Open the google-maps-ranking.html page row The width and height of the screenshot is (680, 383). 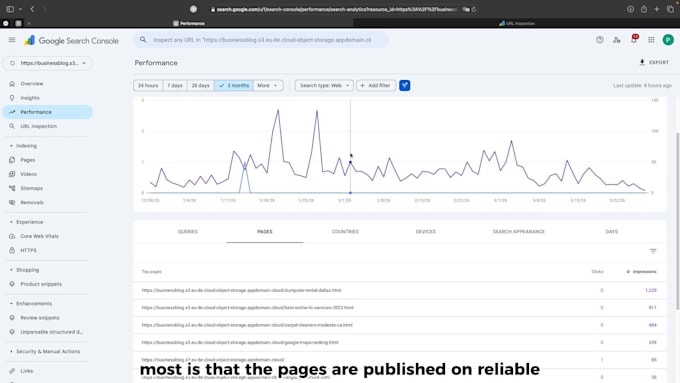point(400,342)
